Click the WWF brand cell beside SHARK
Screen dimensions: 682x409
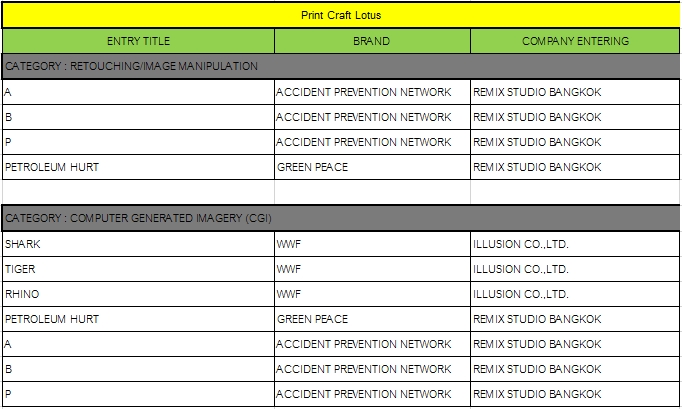point(372,244)
